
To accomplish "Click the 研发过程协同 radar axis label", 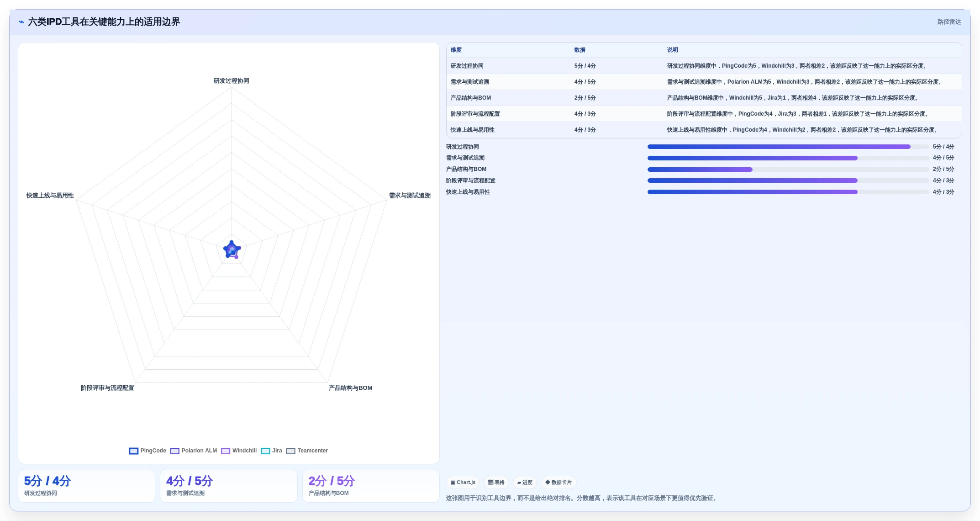I will (x=232, y=81).
